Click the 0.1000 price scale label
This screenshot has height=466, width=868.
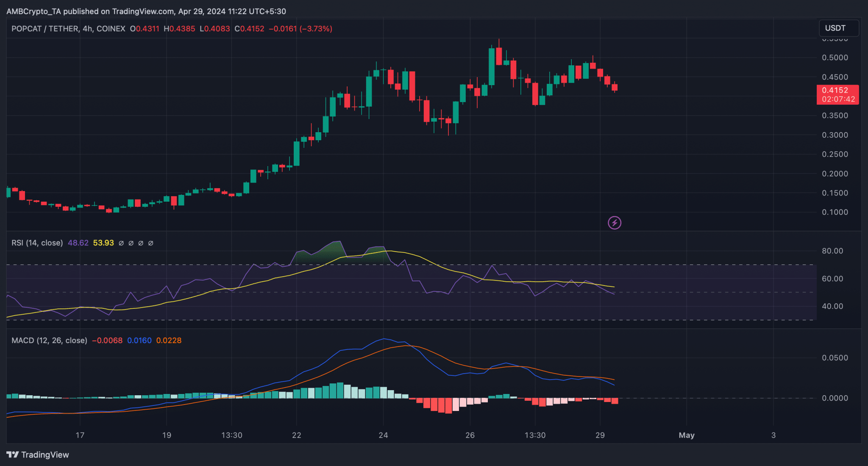835,212
